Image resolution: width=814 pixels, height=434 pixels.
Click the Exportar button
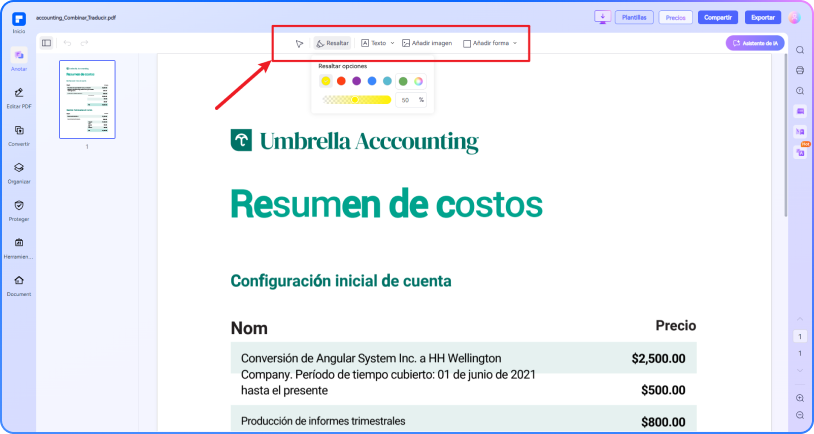pos(763,18)
